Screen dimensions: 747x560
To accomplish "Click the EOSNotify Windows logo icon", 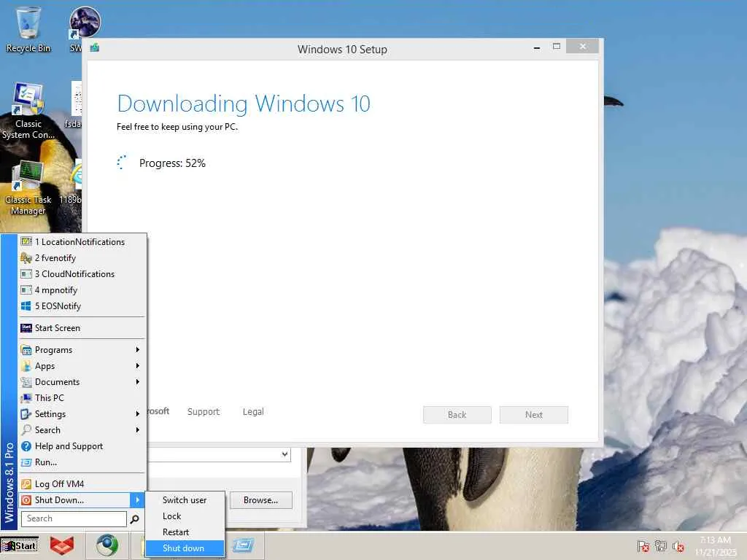I will coord(26,306).
